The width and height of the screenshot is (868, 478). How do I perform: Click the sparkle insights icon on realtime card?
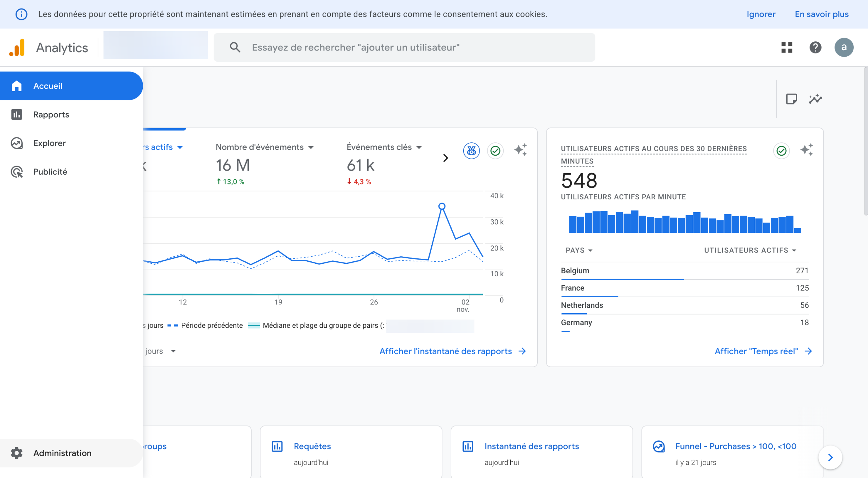coord(806,150)
